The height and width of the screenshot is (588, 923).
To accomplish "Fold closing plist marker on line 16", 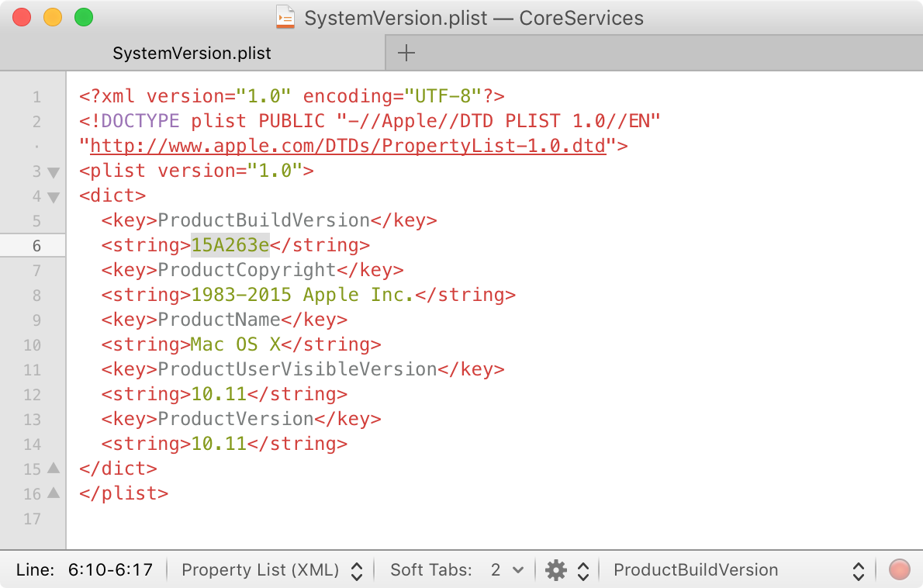I will click(x=54, y=493).
